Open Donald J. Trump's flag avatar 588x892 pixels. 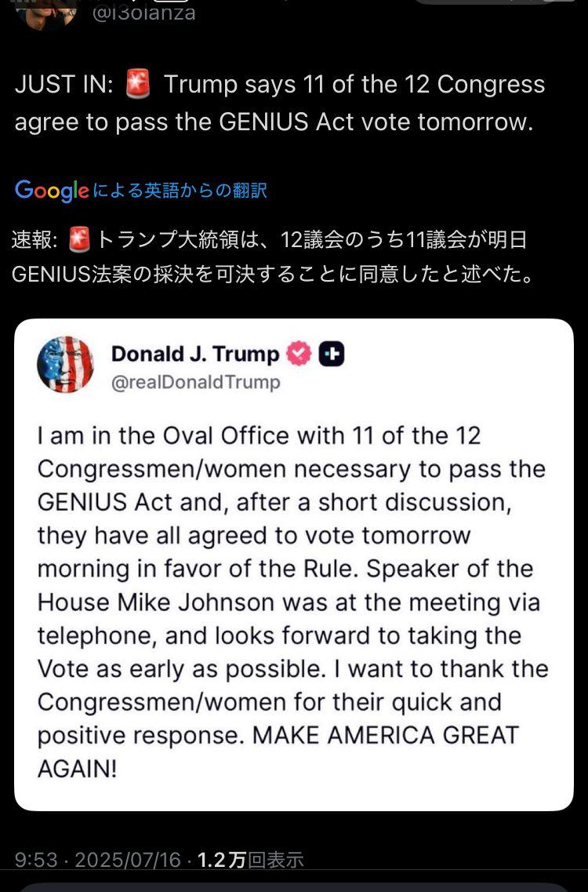click(65, 365)
